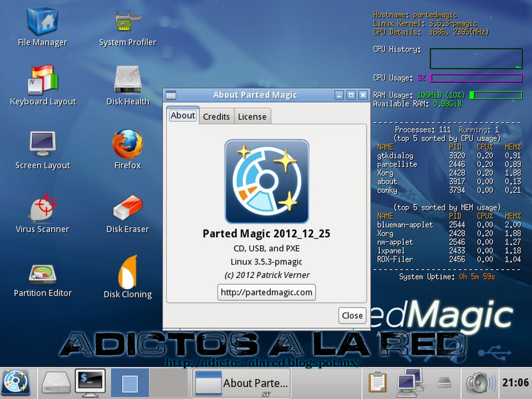Click the 'conky' process row

point(449,190)
